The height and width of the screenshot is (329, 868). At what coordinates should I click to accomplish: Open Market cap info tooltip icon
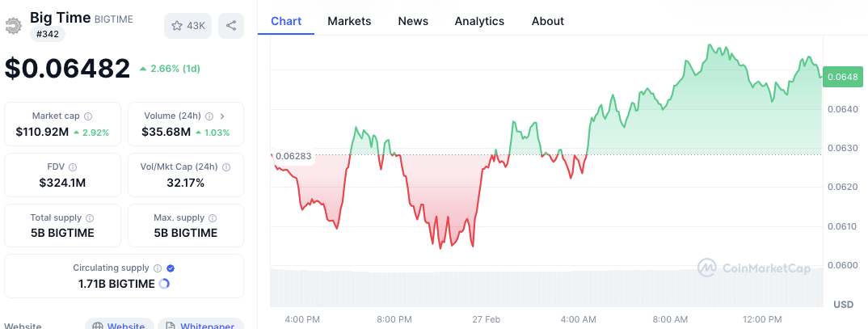[88, 116]
